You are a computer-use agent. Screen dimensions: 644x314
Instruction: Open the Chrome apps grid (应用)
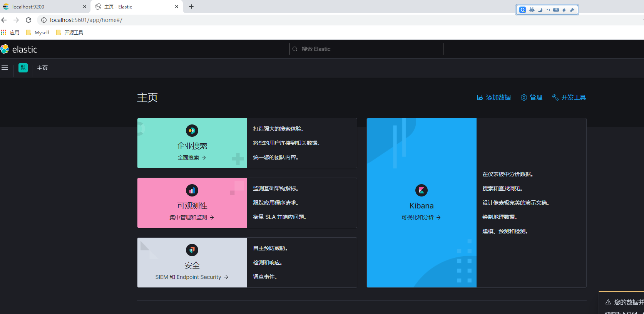tap(4, 32)
